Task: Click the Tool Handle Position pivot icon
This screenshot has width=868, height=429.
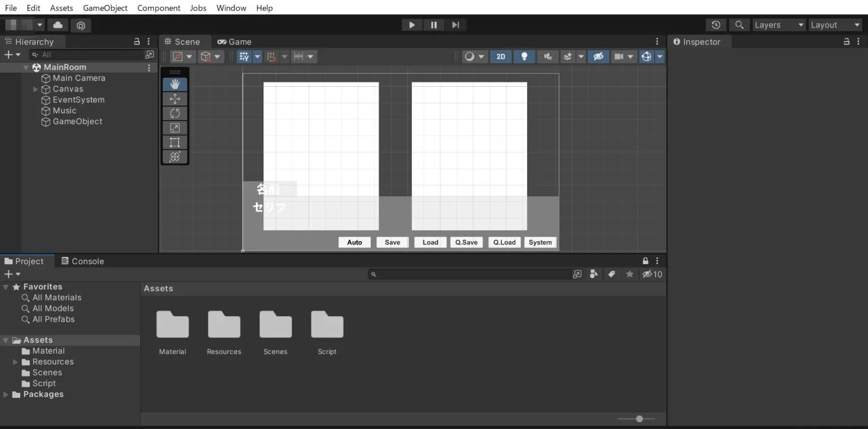Action: [183, 56]
